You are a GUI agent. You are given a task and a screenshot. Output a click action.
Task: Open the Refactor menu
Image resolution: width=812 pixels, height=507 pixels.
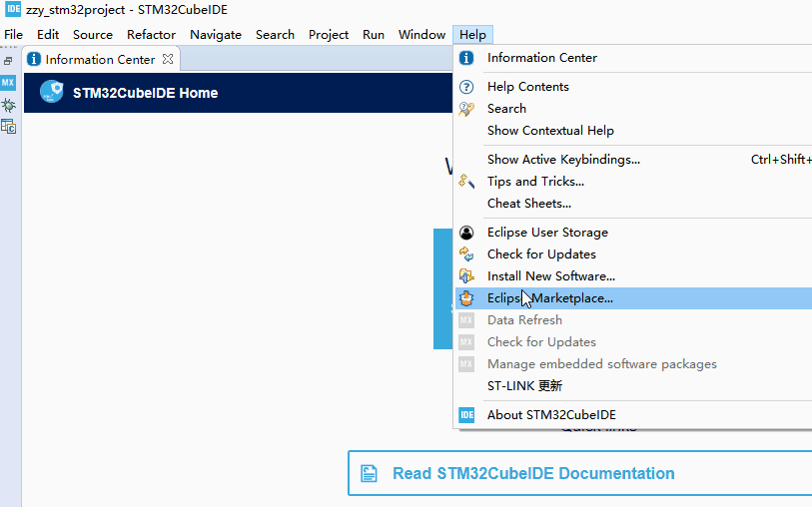coord(151,35)
